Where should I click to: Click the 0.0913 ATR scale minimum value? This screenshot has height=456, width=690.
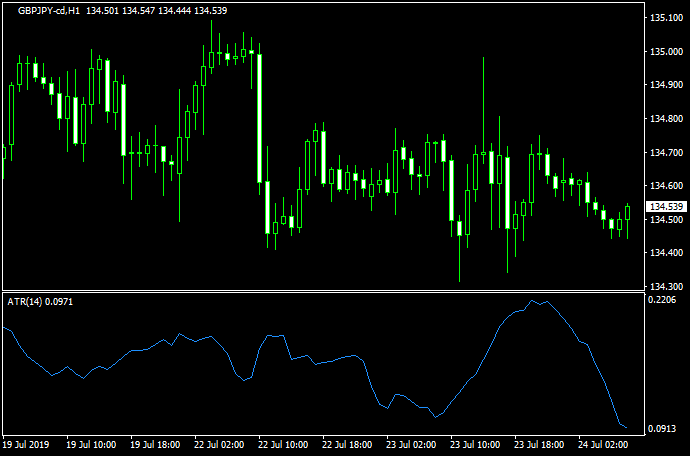663,429
